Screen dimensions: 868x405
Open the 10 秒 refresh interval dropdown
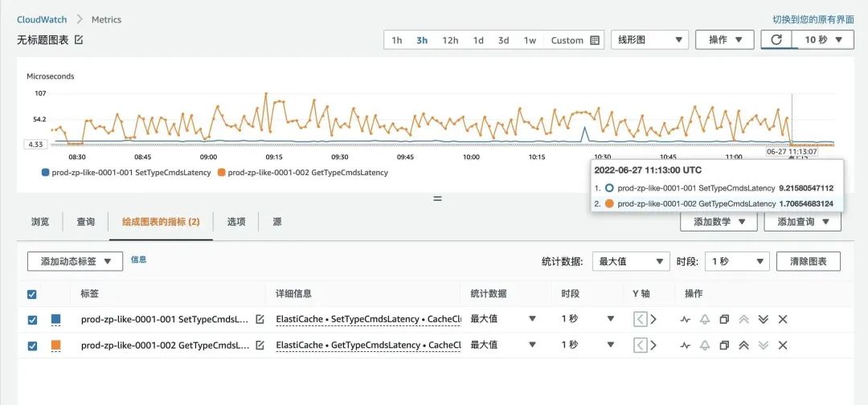tap(823, 40)
